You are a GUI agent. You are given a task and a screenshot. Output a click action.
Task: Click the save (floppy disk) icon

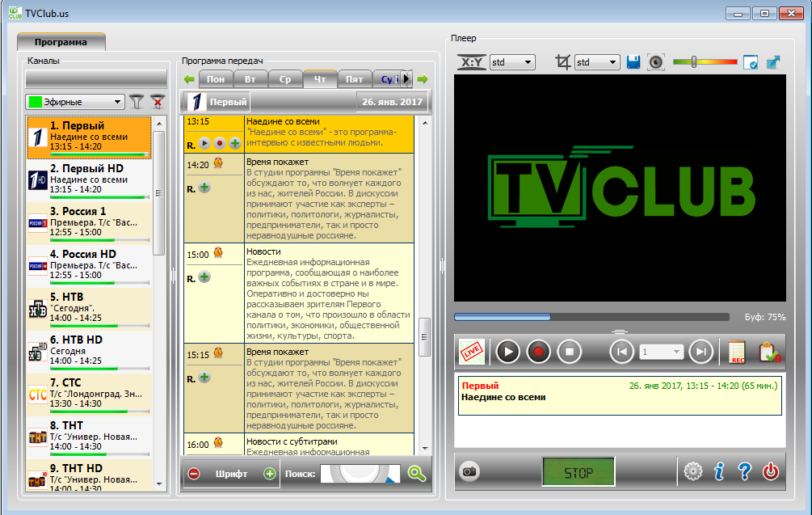633,62
